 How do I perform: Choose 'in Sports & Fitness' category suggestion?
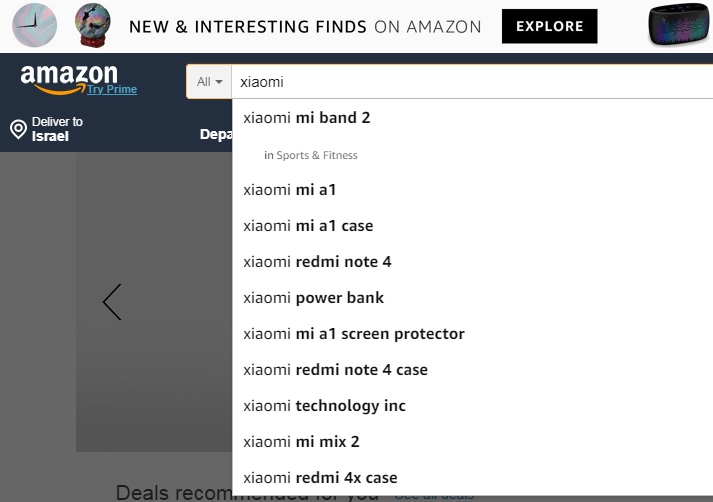coord(311,155)
